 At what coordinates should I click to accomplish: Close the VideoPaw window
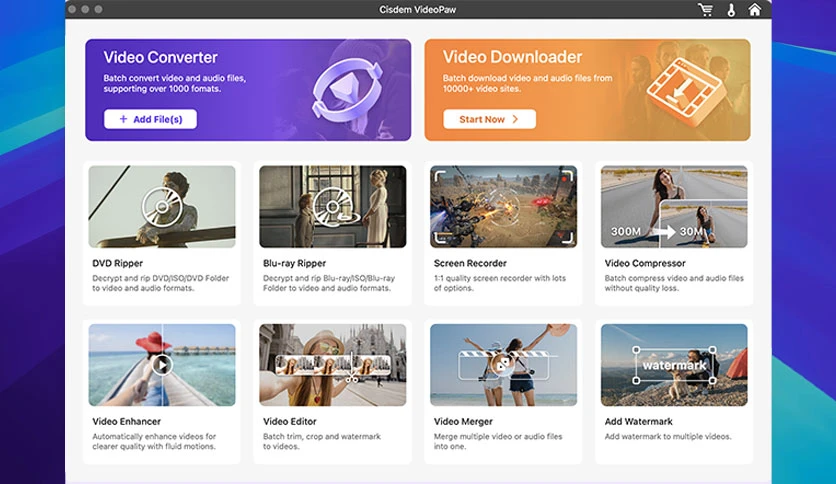point(72,9)
